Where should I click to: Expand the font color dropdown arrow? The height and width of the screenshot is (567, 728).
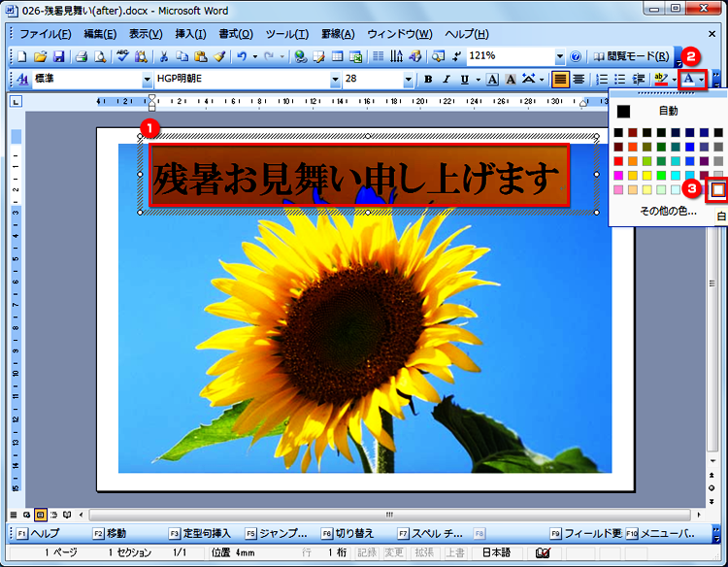tap(701, 80)
